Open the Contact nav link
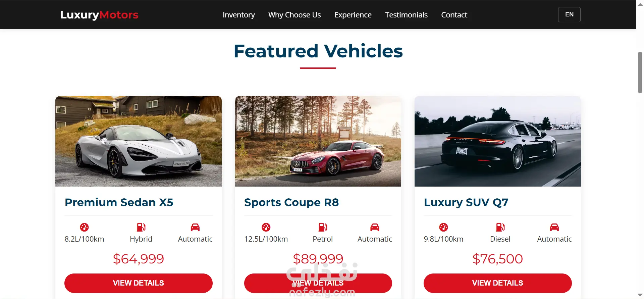Screen dimensions: 644x299 click(454, 15)
